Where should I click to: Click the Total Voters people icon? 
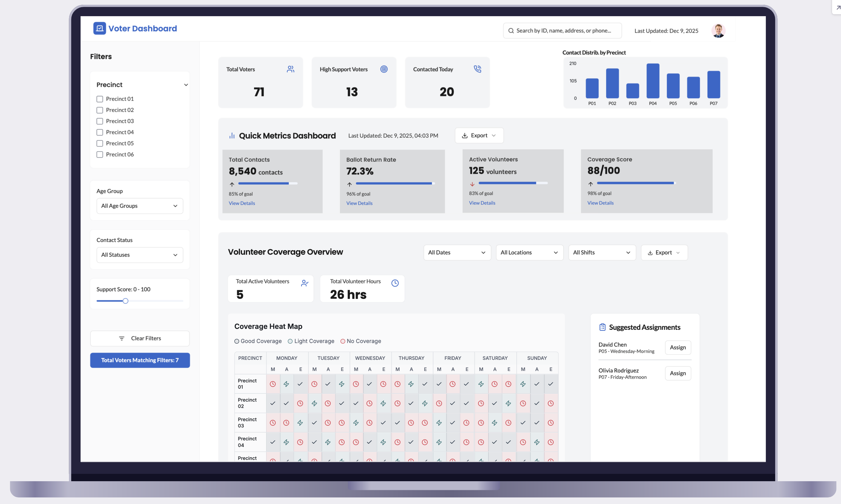(x=291, y=69)
